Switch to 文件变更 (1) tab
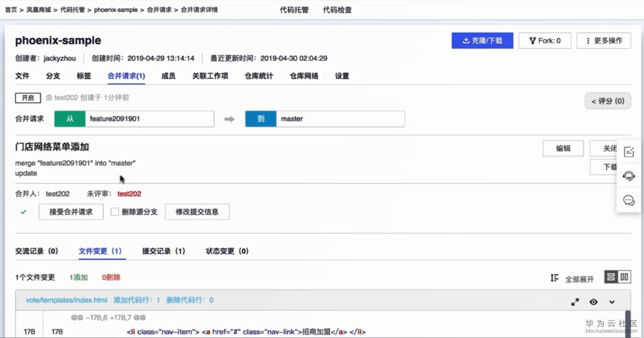Screen dimensions: 644x338 pyautogui.click(x=100, y=251)
